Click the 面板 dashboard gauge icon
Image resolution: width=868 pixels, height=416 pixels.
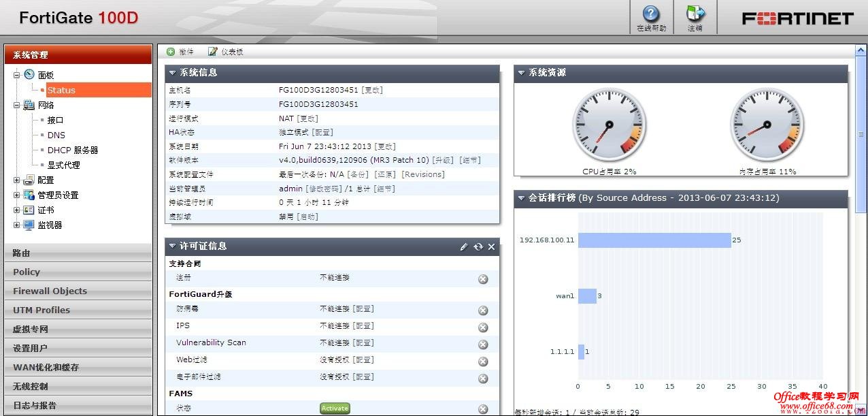click(29, 75)
